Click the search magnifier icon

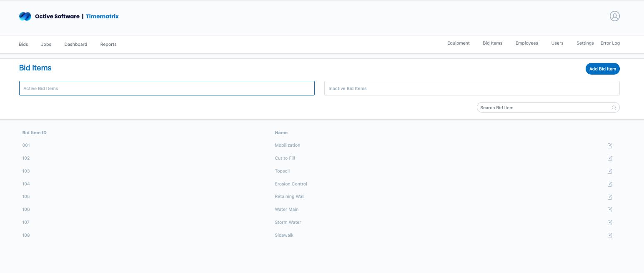(614, 108)
